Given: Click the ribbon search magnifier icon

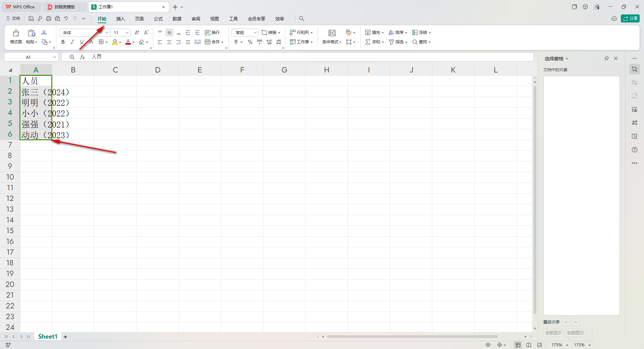Looking at the screenshot, I should tap(302, 18).
